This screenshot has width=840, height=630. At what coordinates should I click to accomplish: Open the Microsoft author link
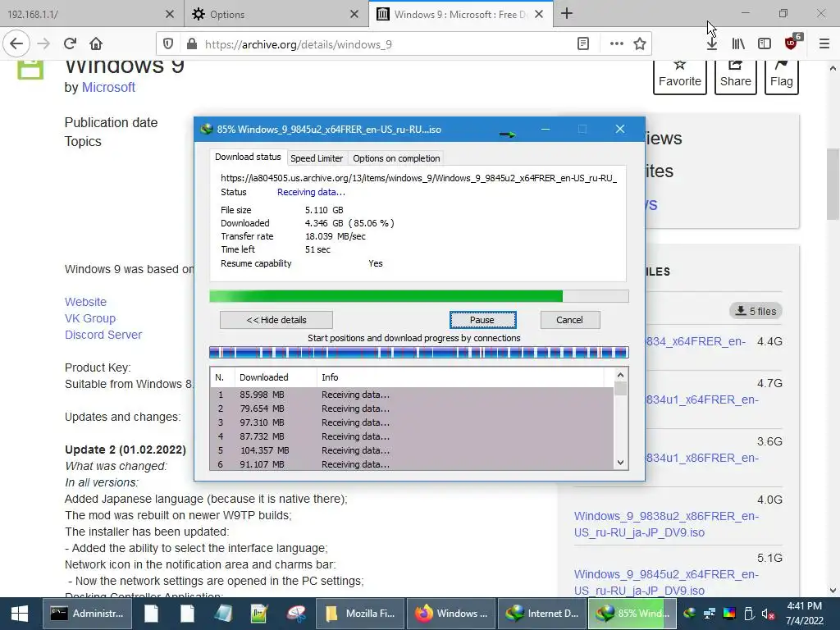tap(109, 87)
